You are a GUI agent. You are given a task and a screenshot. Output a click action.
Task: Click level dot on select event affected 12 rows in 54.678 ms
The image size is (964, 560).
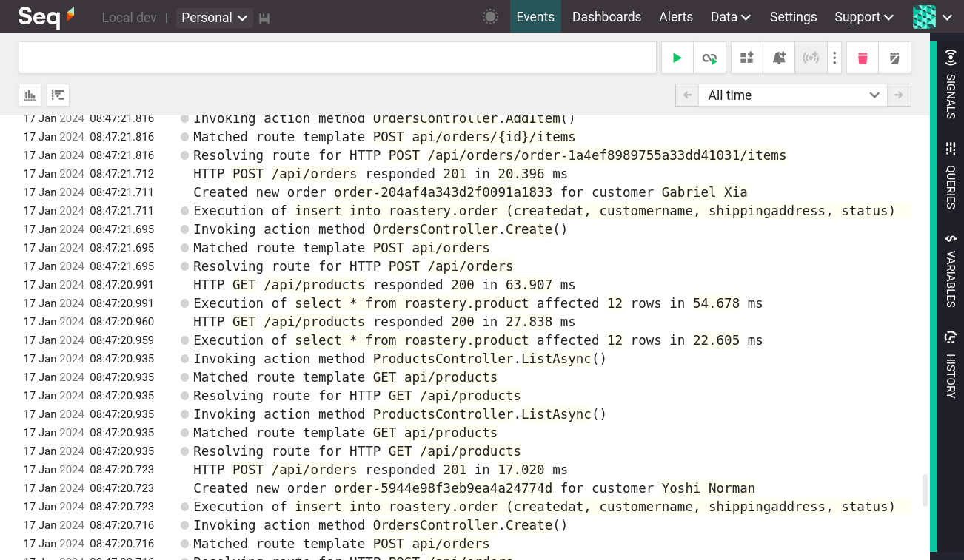(x=185, y=303)
